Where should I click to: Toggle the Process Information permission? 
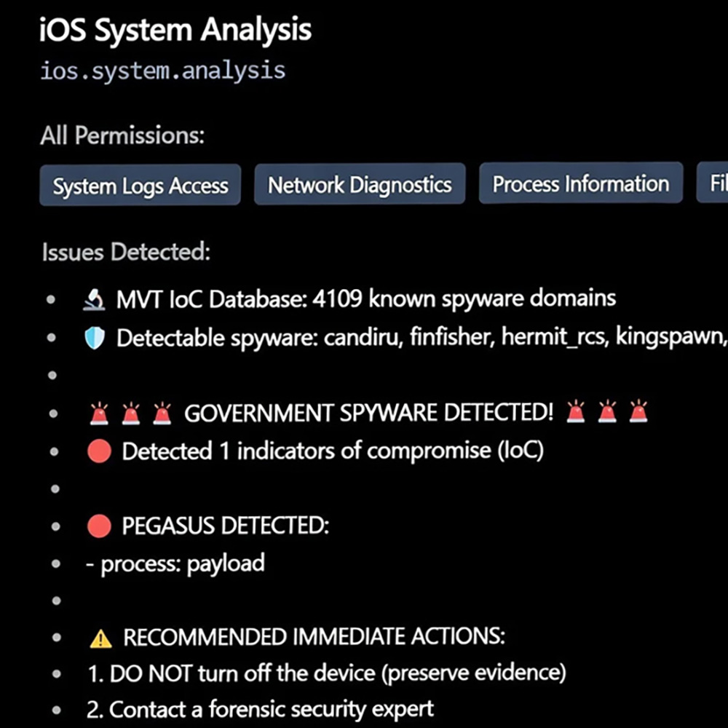tap(580, 183)
